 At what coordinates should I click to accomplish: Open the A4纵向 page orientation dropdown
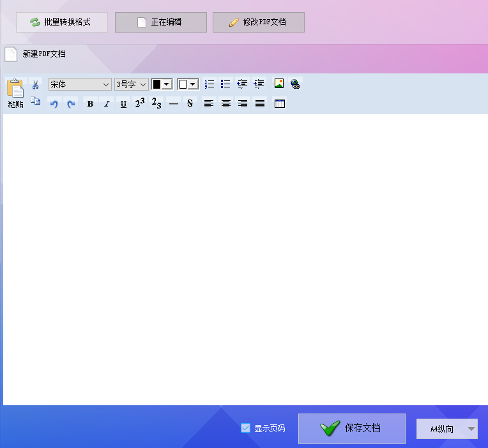447,429
